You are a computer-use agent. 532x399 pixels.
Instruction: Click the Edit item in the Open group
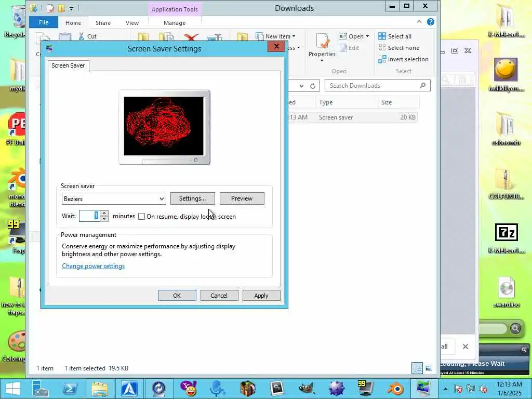tap(350, 48)
